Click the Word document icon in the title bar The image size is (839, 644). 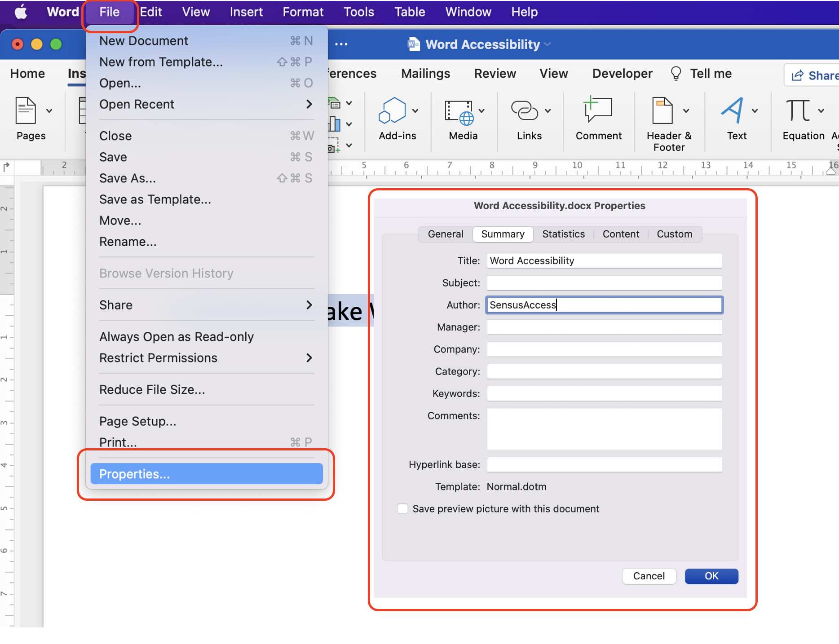click(x=413, y=44)
